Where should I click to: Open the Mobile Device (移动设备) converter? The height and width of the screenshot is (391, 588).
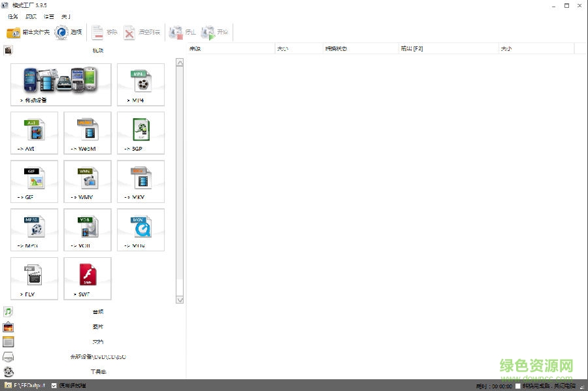61,84
